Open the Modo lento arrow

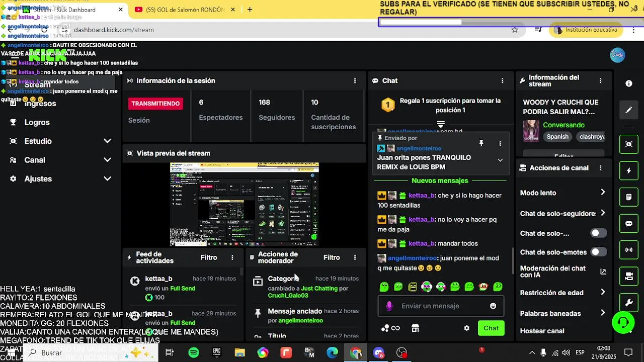[x=603, y=192]
